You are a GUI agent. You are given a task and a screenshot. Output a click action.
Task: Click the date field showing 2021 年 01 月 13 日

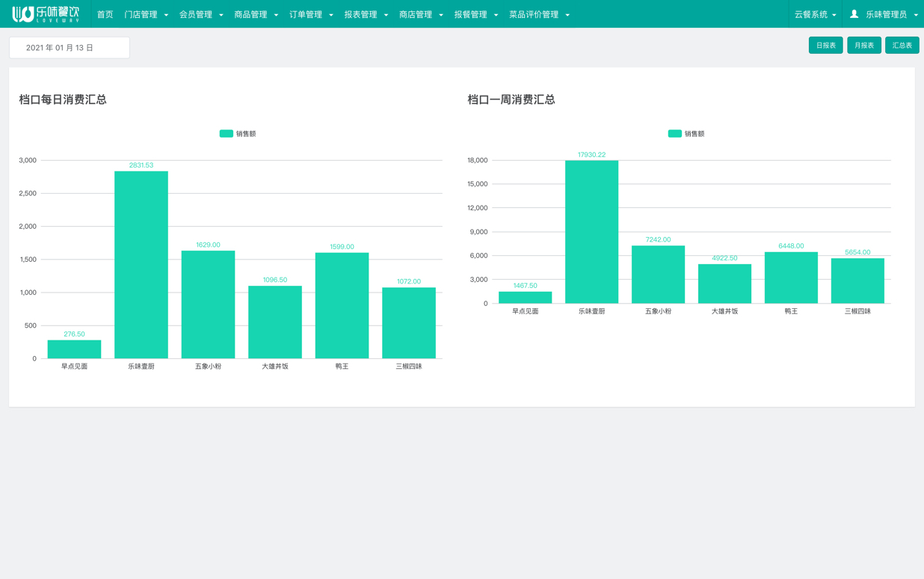[x=70, y=48]
